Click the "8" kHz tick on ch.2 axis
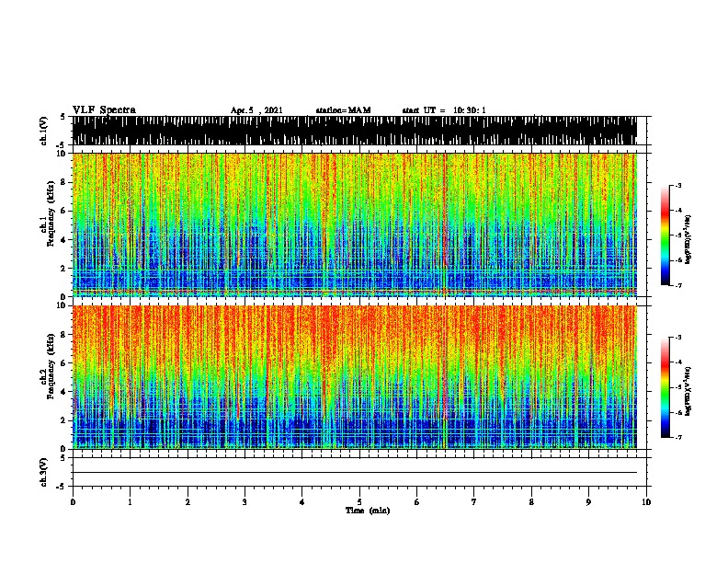This screenshot has width=728, height=563. click(64, 334)
